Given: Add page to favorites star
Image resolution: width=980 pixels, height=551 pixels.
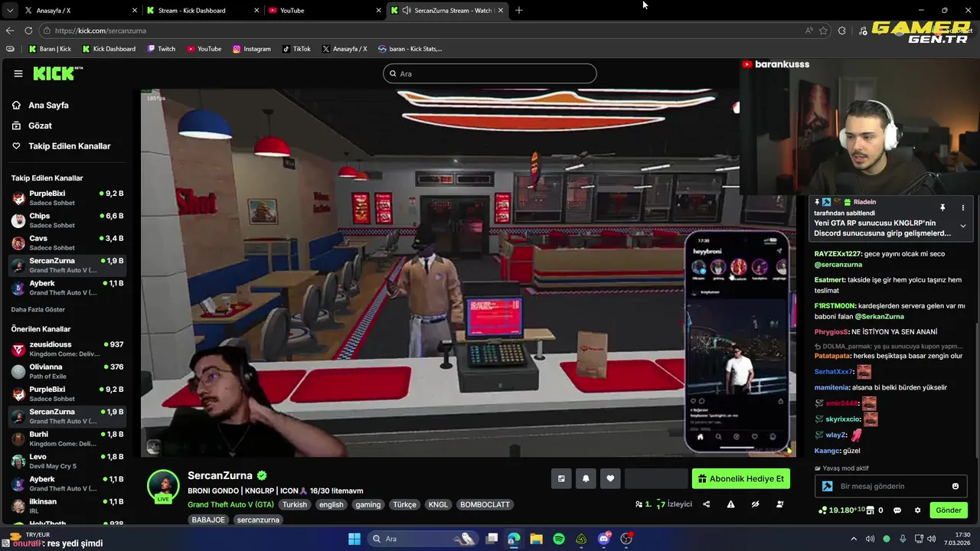Looking at the screenshot, I should [x=824, y=31].
